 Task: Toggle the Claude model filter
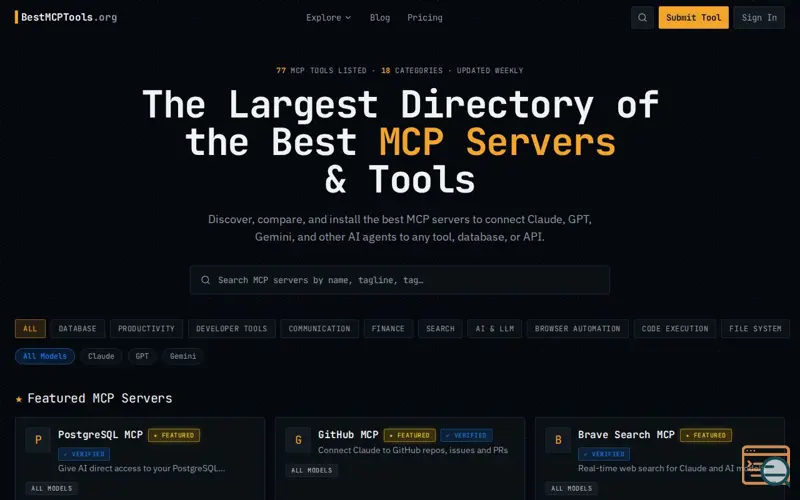point(101,356)
